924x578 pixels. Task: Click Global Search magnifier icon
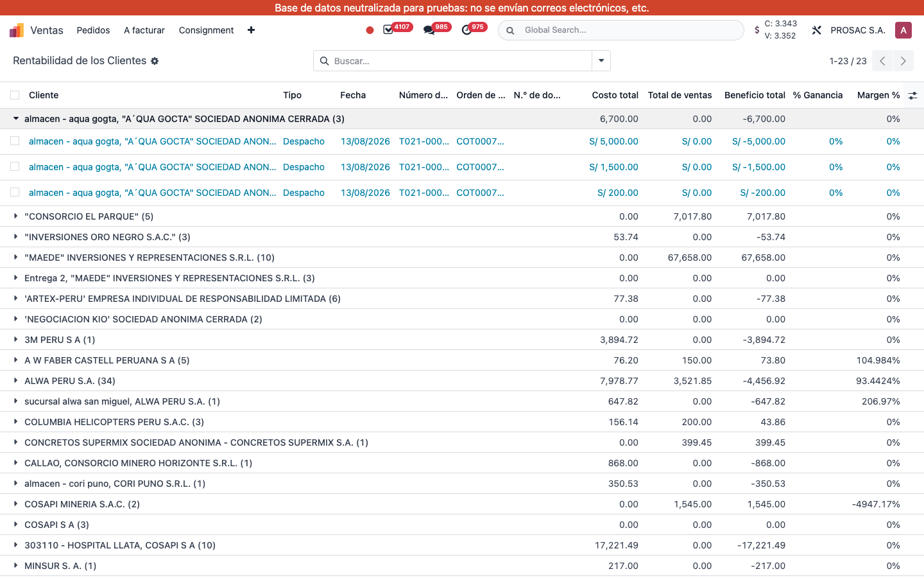pyautogui.click(x=510, y=30)
